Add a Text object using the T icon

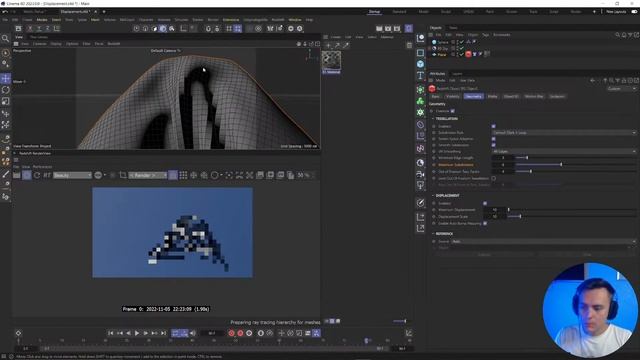[420, 76]
